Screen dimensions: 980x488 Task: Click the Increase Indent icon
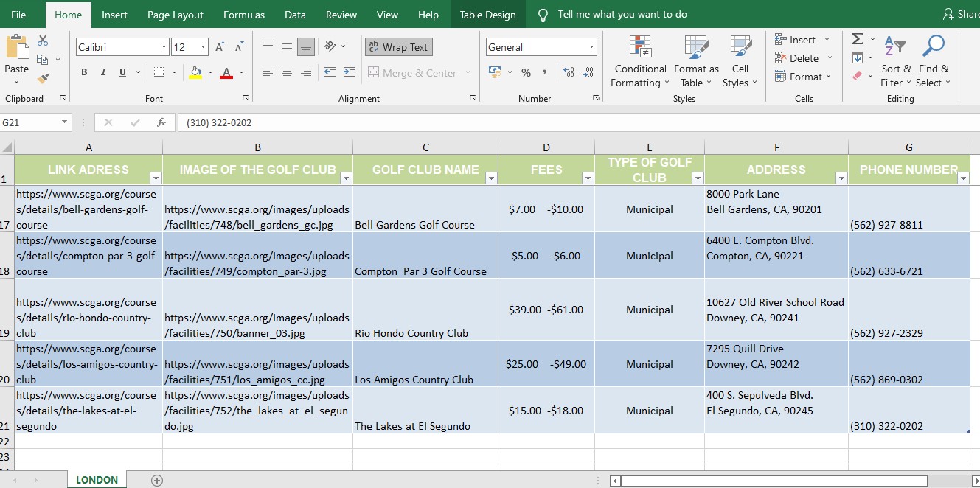pyautogui.click(x=348, y=72)
